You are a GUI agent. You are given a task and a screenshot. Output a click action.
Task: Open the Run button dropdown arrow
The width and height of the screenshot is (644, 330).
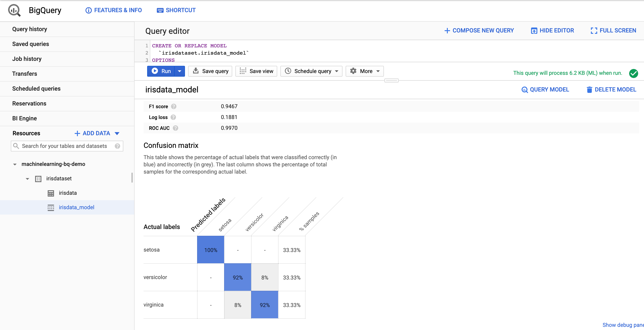(179, 71)
